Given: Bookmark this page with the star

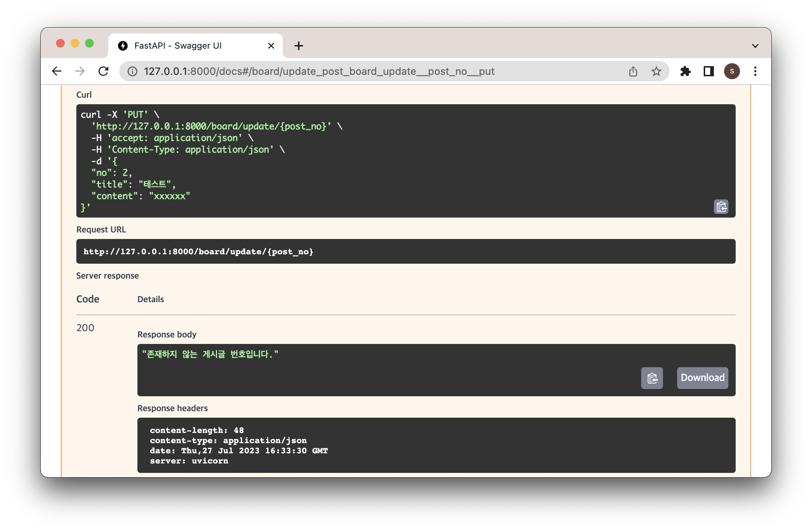Looking at the screenshot, I should tap(656, 71).
